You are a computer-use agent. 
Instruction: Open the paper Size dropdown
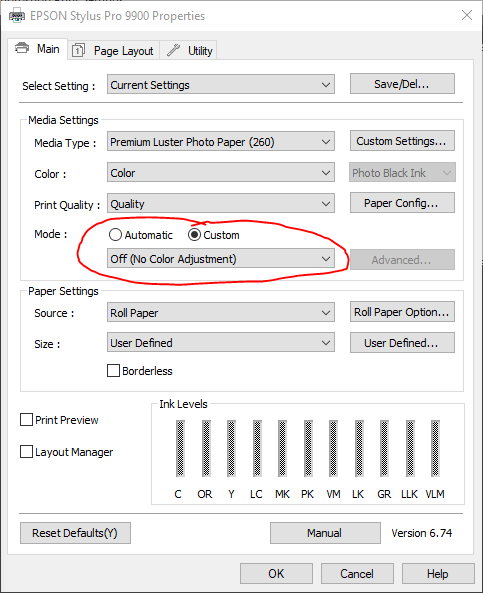pos(221,343)
